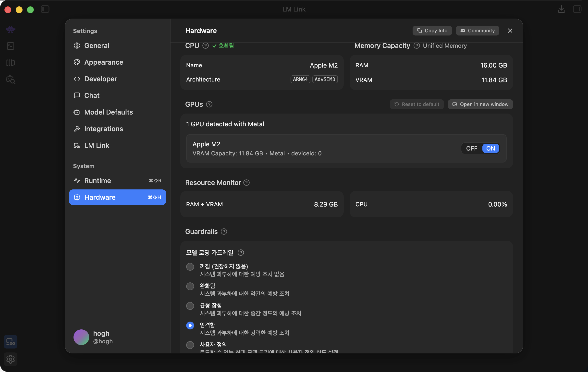Click the Apple M2 CPU name value

[324, 65]
